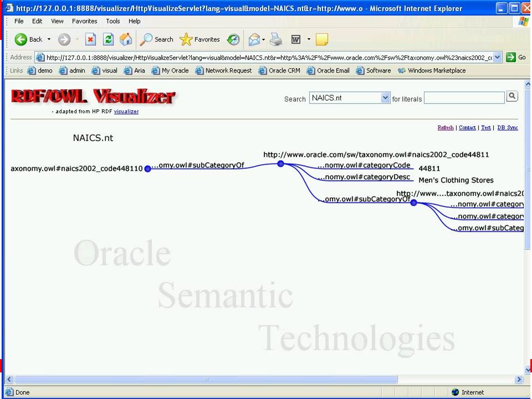Click the address URL field
Image resolution: width=532 pixels, height=399 pixels.
coord(269,57)
